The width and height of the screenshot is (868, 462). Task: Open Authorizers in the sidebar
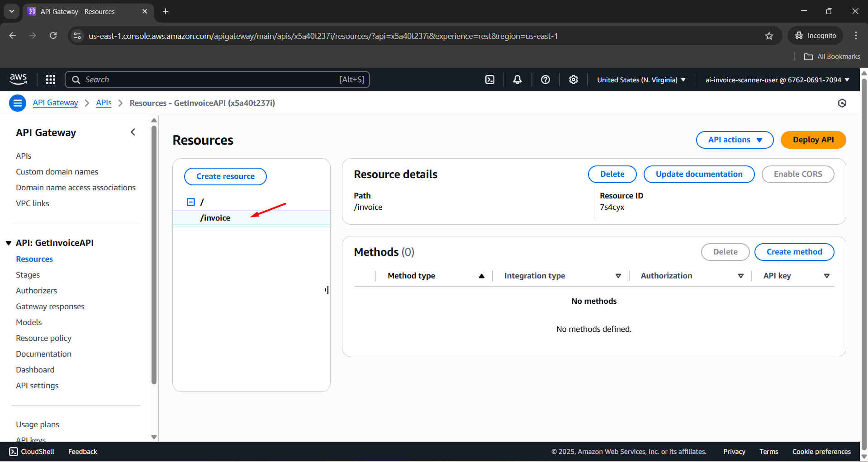(37, 291)
